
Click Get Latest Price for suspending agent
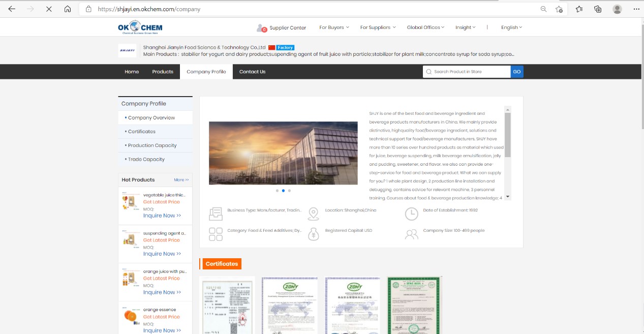coord(162,240)
